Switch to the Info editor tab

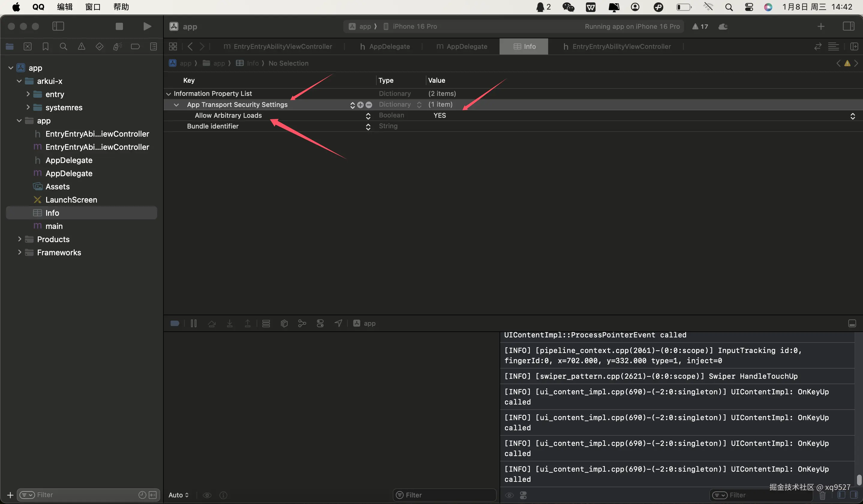(524, 46)
